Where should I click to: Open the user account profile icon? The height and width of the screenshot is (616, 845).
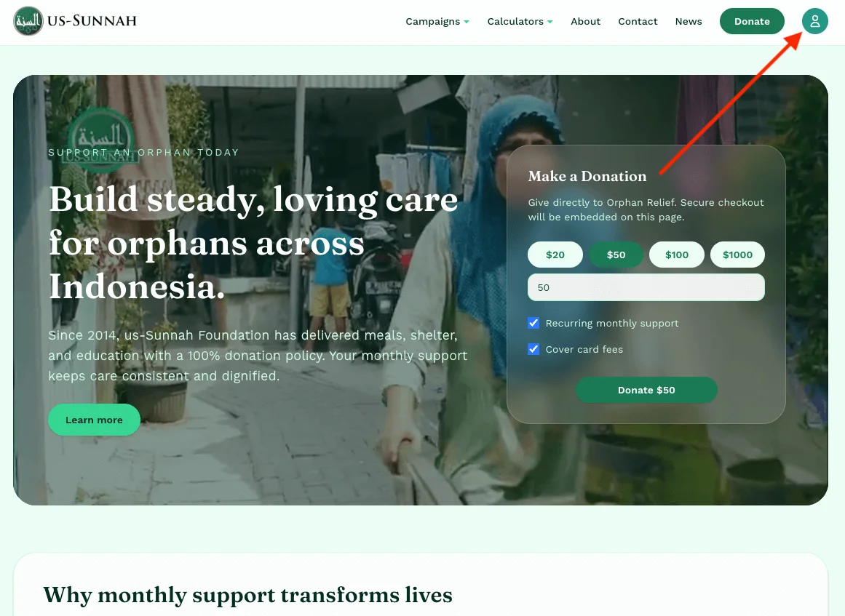[814, 21]
